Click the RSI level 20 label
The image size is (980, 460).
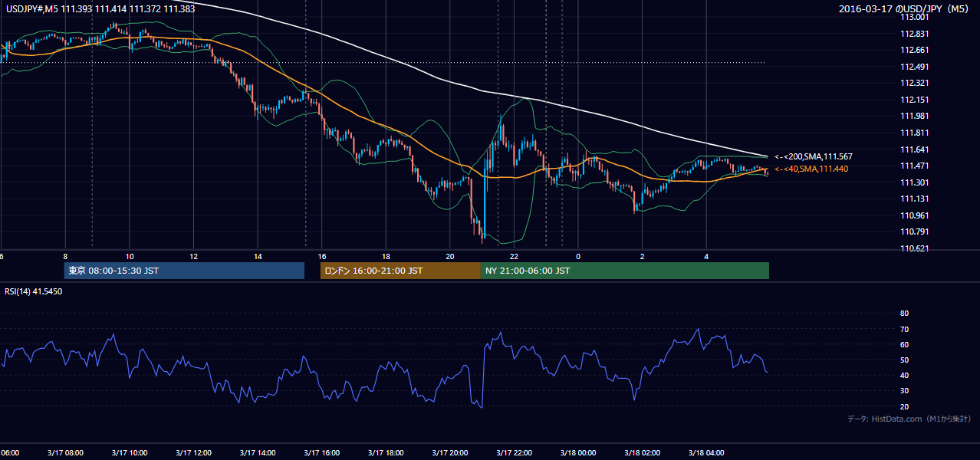click(904, 406)
